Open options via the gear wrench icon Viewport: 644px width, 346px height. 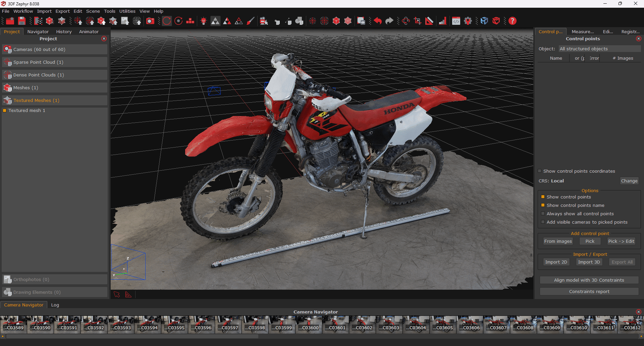[x=468, y=21]
